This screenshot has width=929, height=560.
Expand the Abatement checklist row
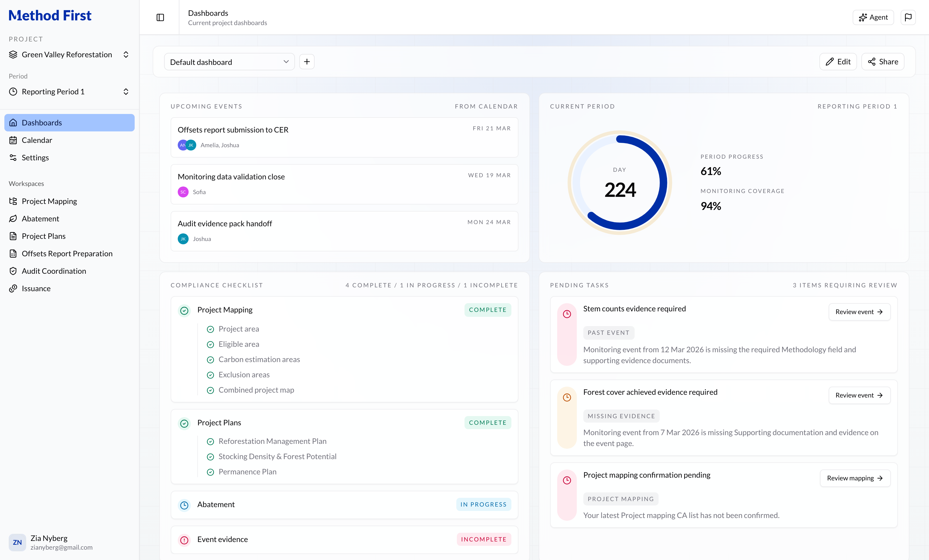point(344,505)
